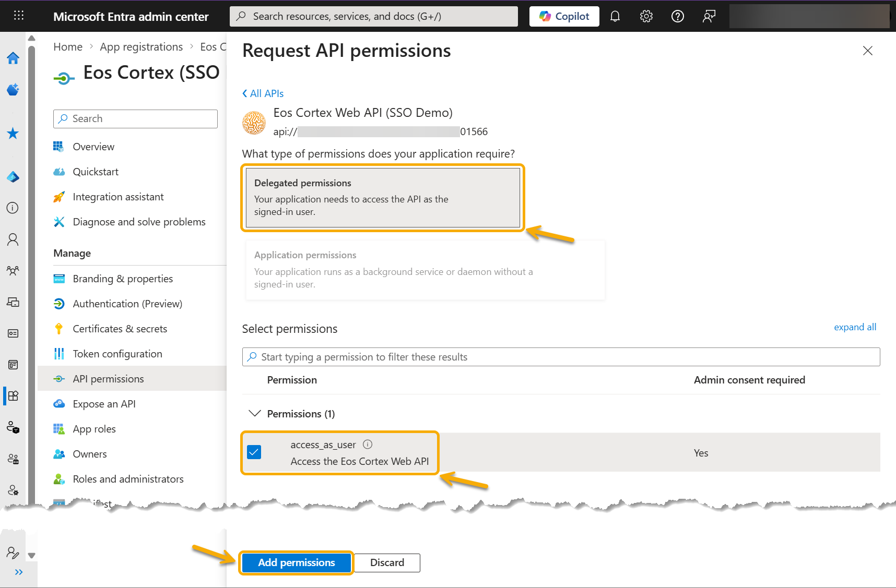Click the Token configuration bars icon
The height and width of the screenshot is (588, 896).
pyautogui.click(x=59, y=354)
